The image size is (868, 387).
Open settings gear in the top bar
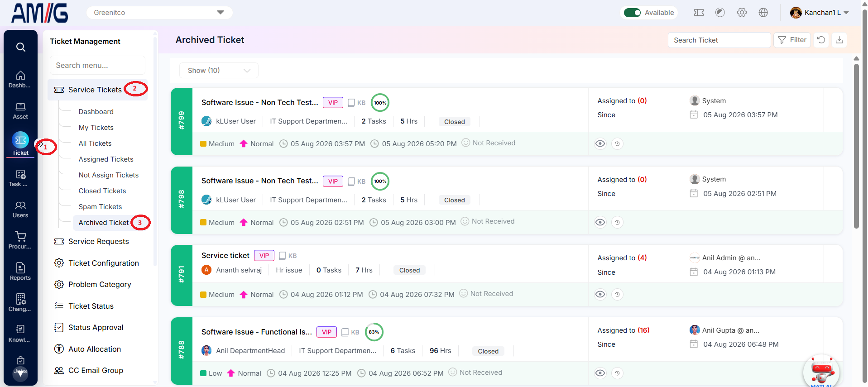742,13
